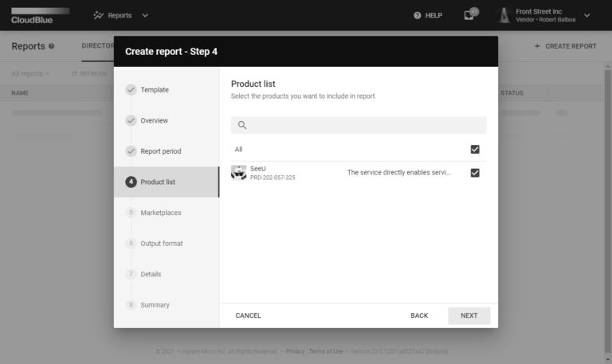Click the help icon next to Reports heading

click(52, 46)
